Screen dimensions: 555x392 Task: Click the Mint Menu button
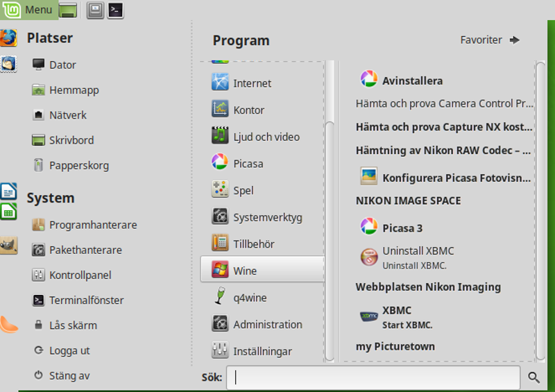tap(29, 10)
